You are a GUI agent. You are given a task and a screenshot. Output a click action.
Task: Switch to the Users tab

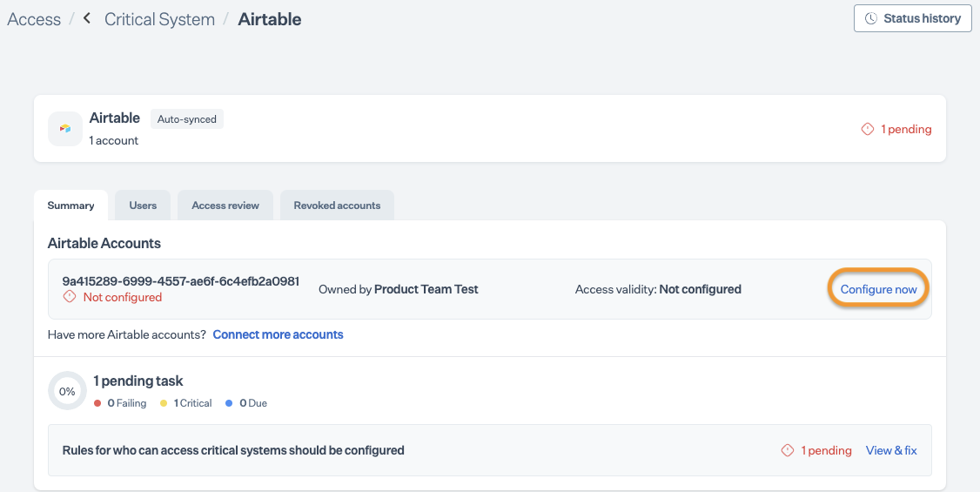[143, 205]
